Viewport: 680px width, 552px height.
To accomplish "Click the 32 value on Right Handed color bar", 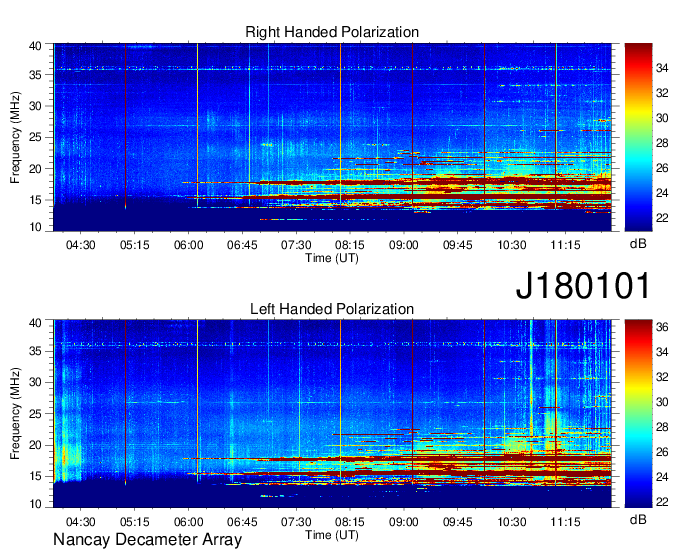I will [662, 93].
